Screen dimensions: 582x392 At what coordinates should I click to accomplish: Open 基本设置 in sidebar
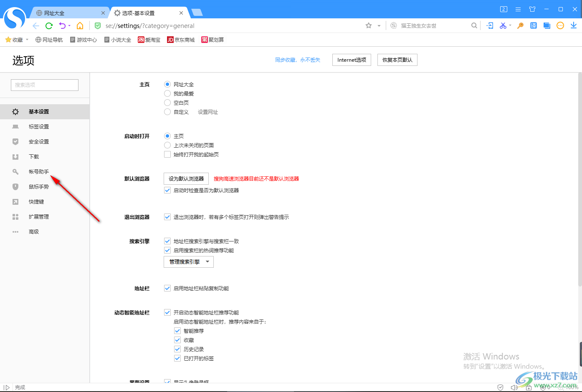pos(45,112)
